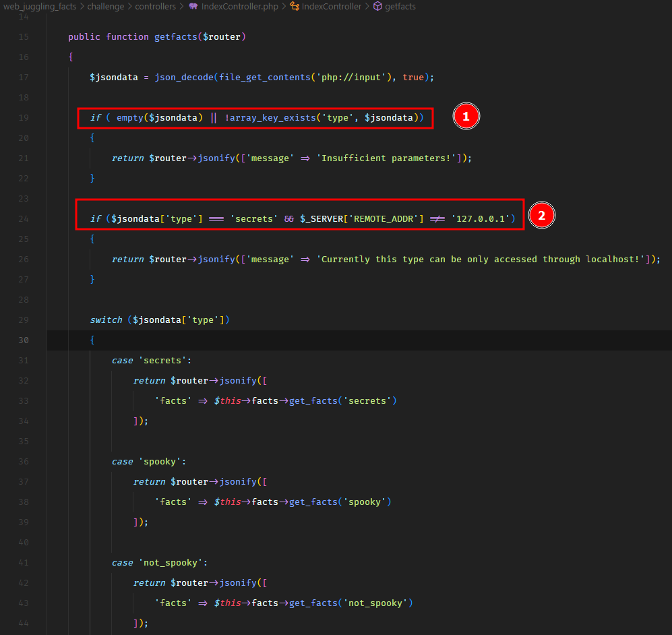This screenshot has width=672, height=635.
Task: Expand the challenge breadcrumb segment
Action: tap(106, 6)
